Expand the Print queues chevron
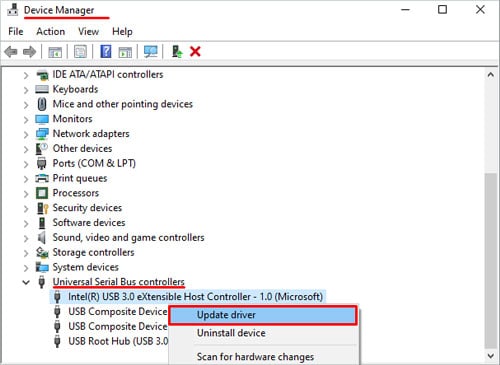Viewport: 500px width, 365px height. (x=26, y=179)
